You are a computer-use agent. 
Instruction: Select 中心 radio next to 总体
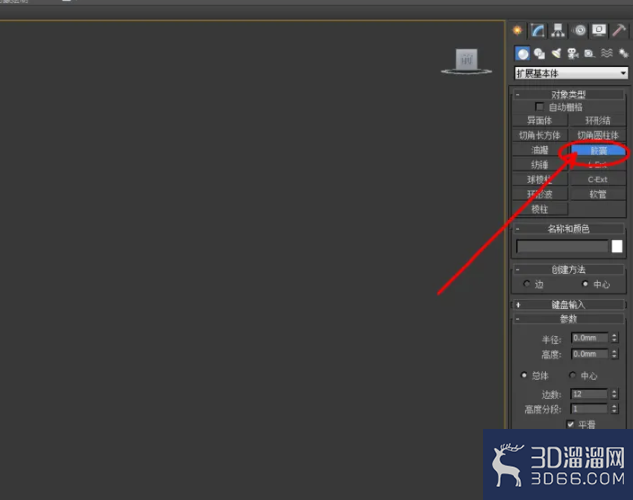click(572, 375)
